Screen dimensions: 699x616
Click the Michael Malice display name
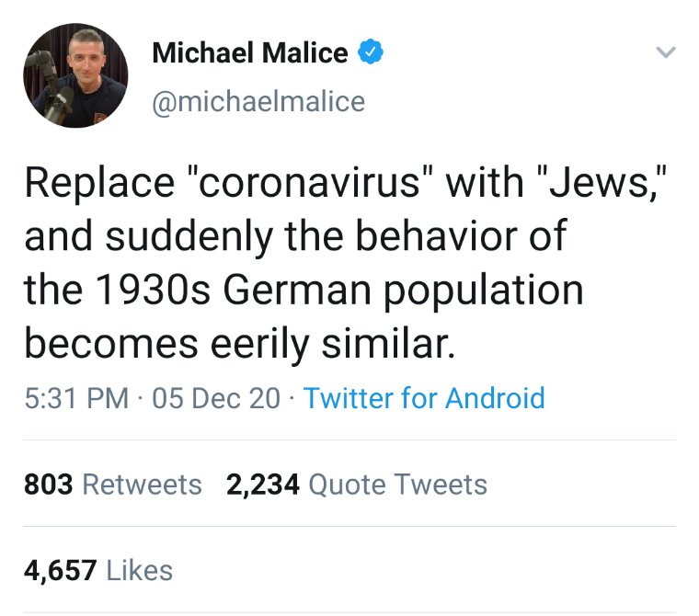coord(249,53)
